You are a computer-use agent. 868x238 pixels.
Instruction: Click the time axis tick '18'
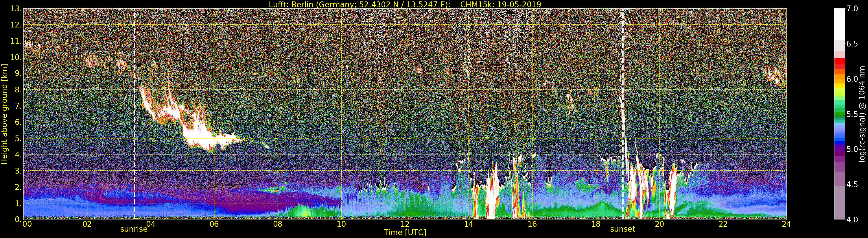pyautogui.click(x=596, y=224)
